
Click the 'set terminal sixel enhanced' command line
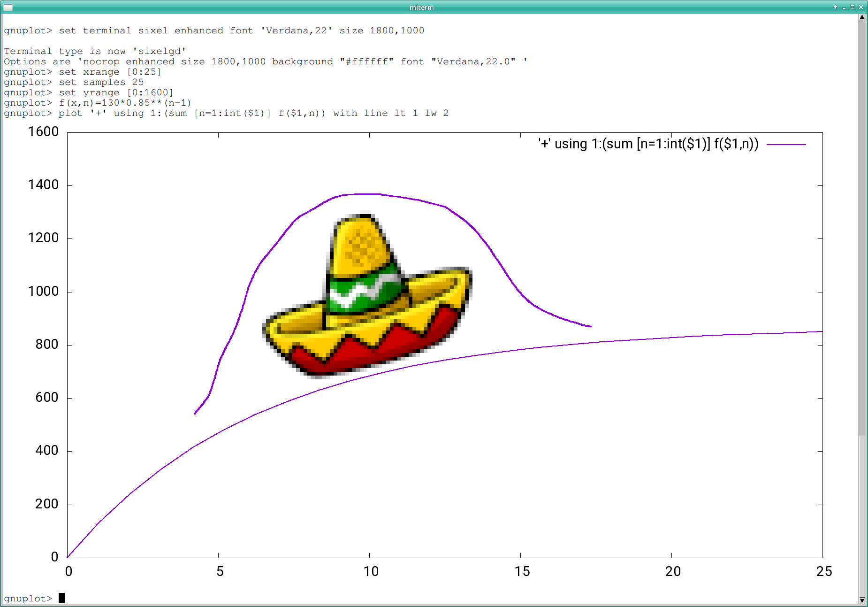point(214,31)
